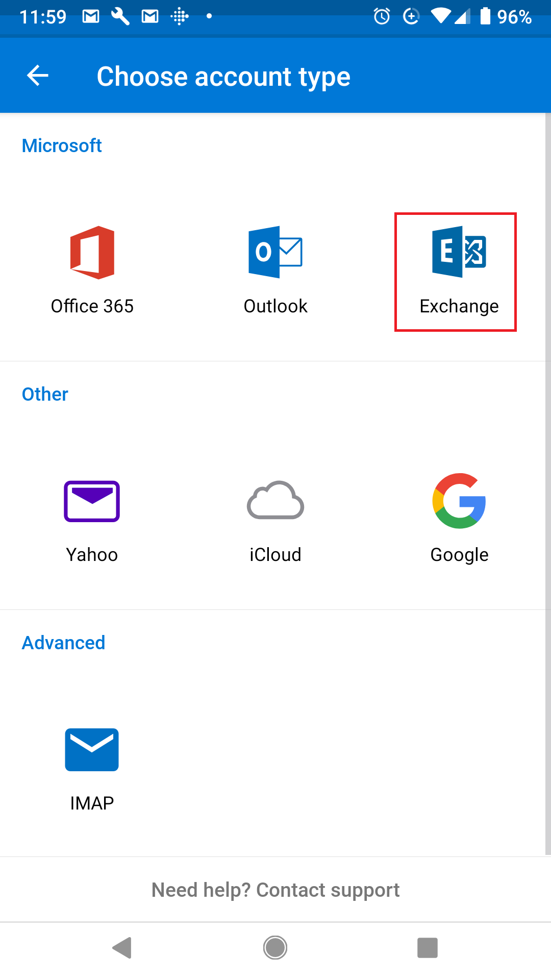Click the vertical scrollbar on right edge
The width and height of the screenshot is (551, 980).
point(547,484)
